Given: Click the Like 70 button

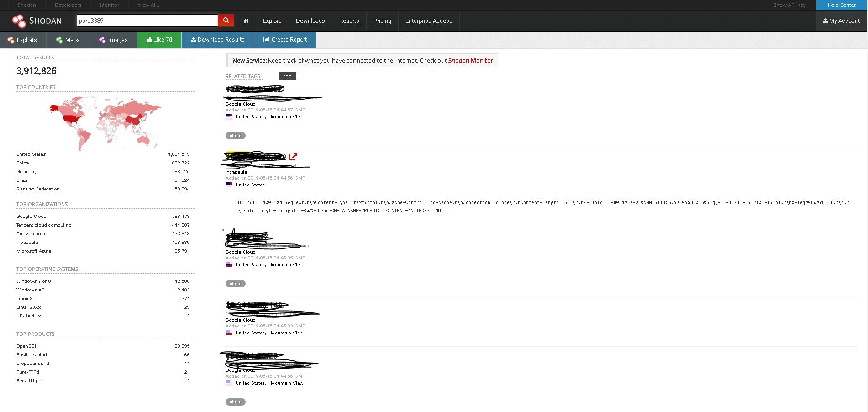Looking at the screenshot, I should (159, 40).
